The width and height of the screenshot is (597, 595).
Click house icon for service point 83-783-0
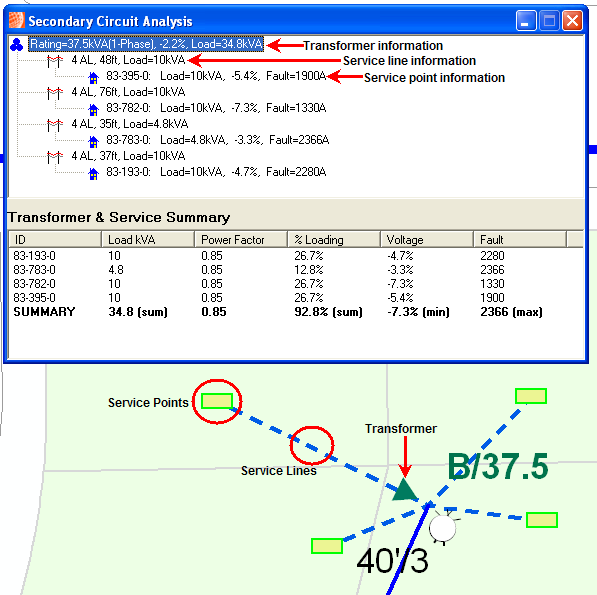pos(93,141)
